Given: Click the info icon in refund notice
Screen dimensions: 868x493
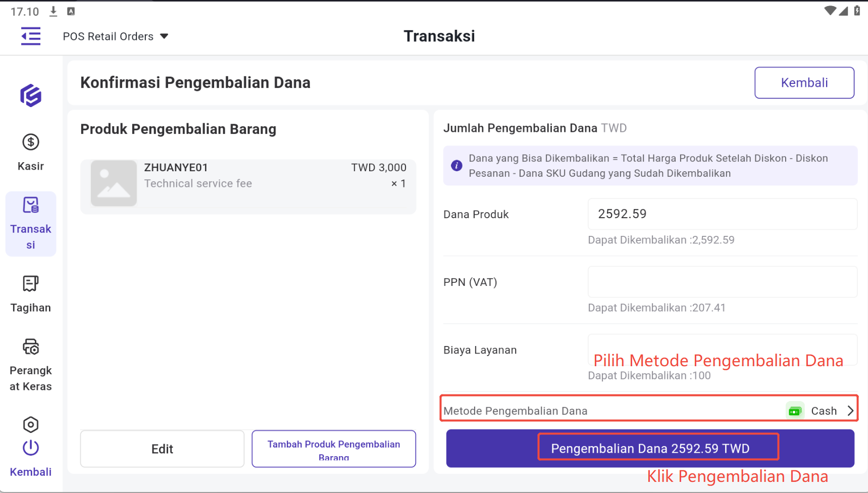Looking at the screenshot, I should [x=456, y=166].
